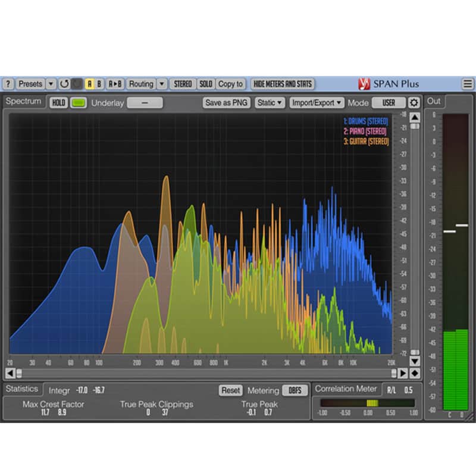
Task: Switch to state B
Action: [99, 84]
